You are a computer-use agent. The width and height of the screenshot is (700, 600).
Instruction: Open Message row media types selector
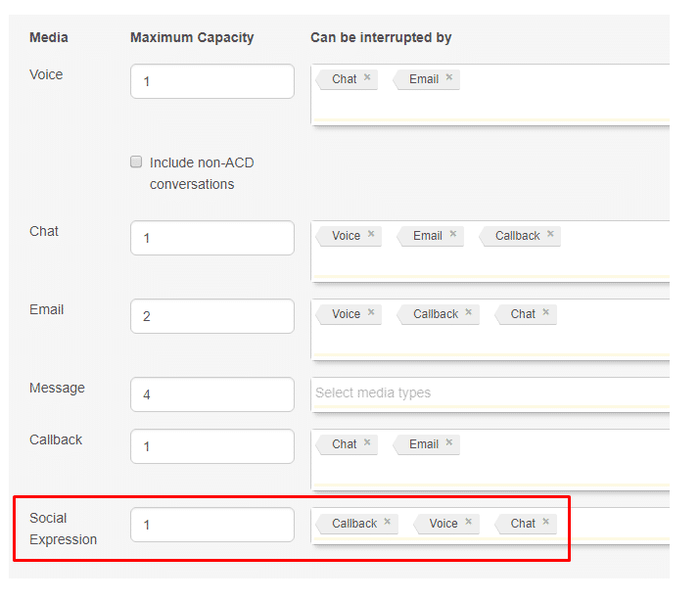(x=490, y=393)
